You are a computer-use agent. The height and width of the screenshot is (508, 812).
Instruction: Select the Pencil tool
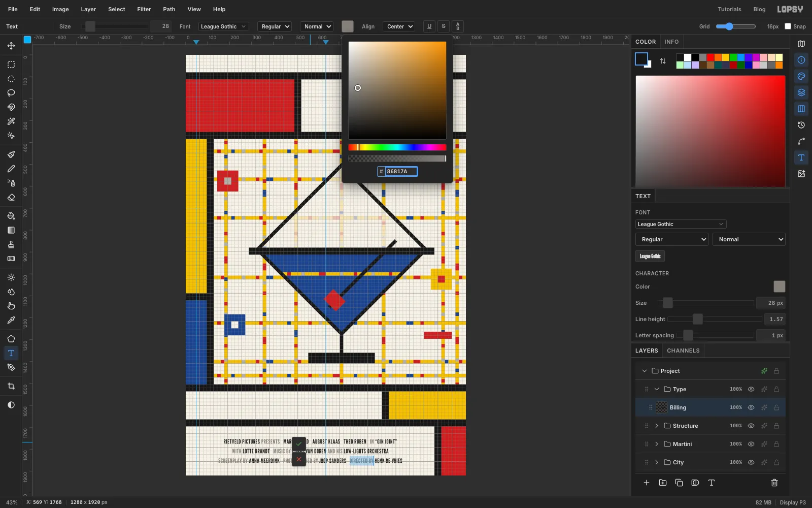(x=11, y=169)
